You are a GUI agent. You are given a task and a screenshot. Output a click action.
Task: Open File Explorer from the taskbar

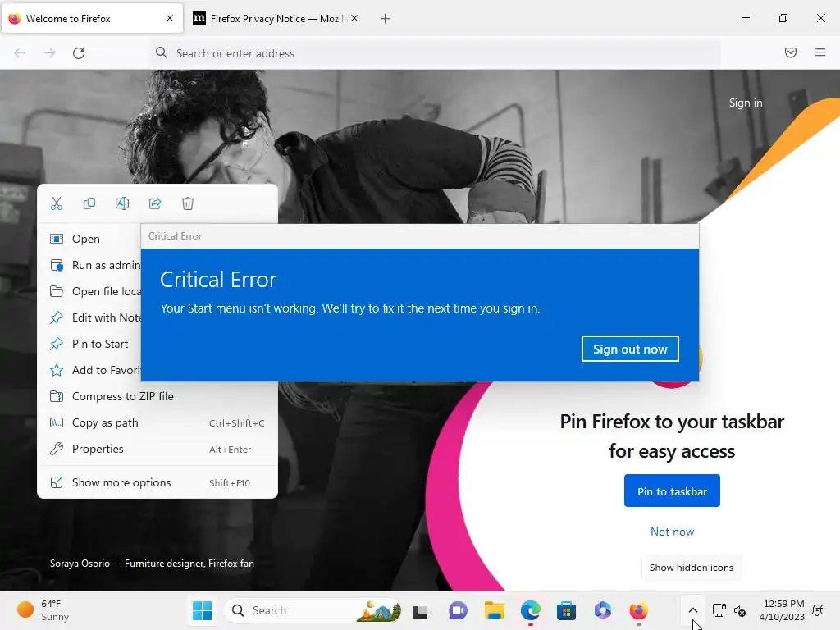[495, 610]
